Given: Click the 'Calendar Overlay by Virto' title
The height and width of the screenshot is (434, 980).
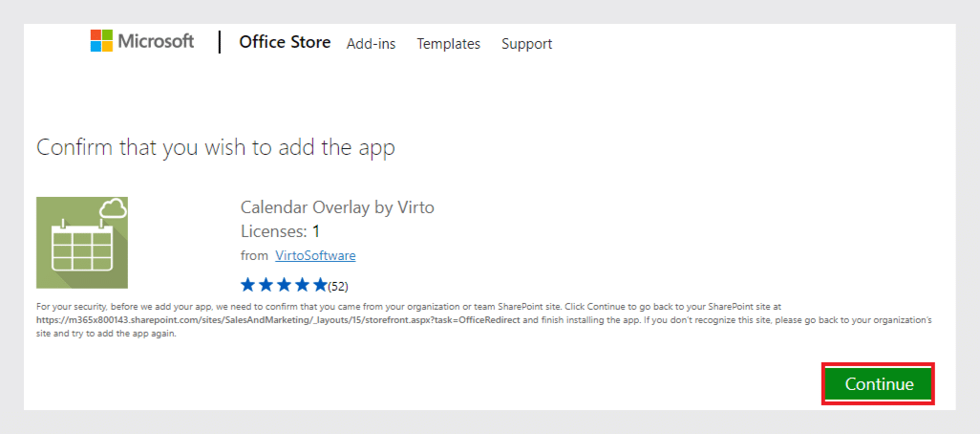Looking at the screenshot, I should click(337, 207).
